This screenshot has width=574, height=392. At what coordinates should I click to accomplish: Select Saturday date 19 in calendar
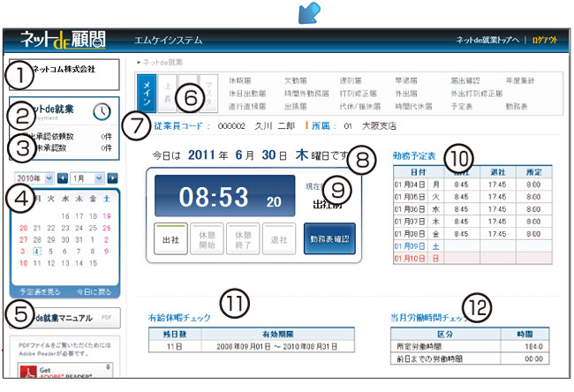coord(107,216)
